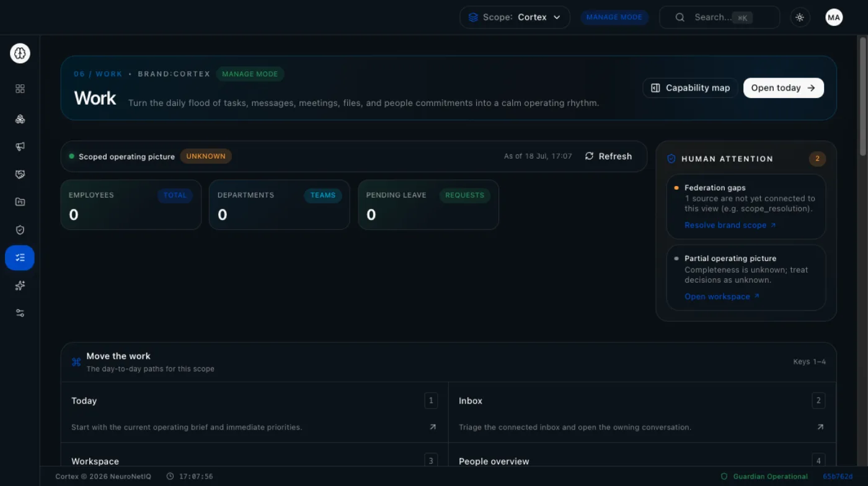Click the green MANAGE MODE tag in header card
Viewport: 868px width, 486px height.
click(250, 74)
